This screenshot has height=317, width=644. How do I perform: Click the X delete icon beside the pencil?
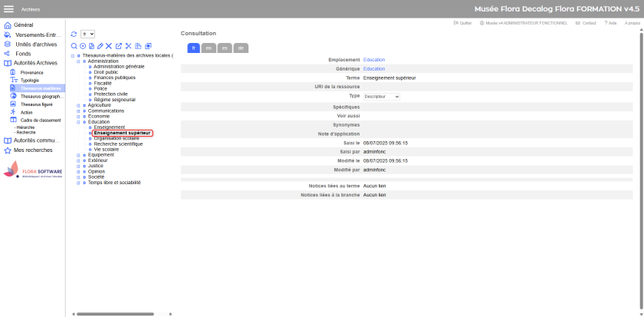(109, 46)
